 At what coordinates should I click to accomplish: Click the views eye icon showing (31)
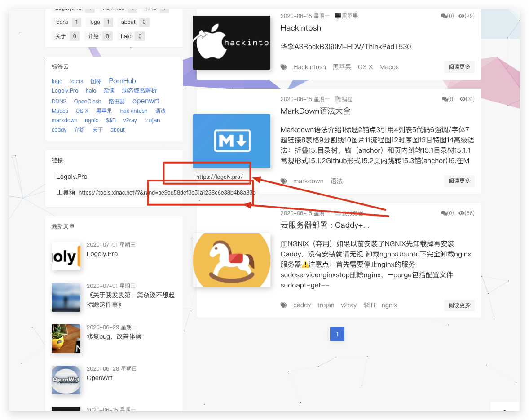(x=462, y=99)
